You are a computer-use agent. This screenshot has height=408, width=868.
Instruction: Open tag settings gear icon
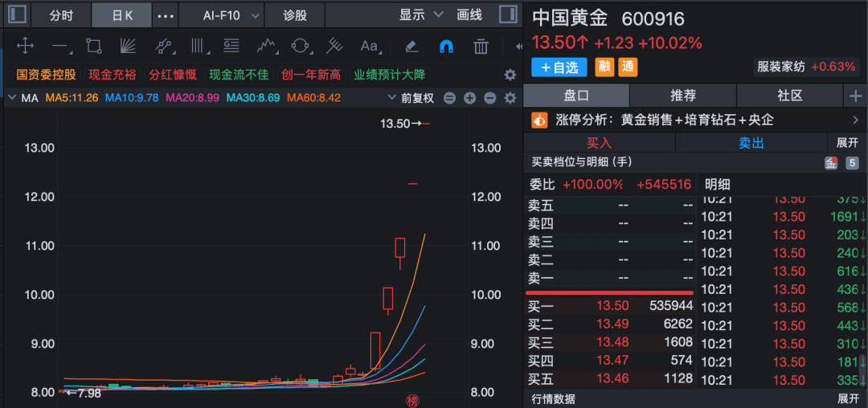pos(510,75)
